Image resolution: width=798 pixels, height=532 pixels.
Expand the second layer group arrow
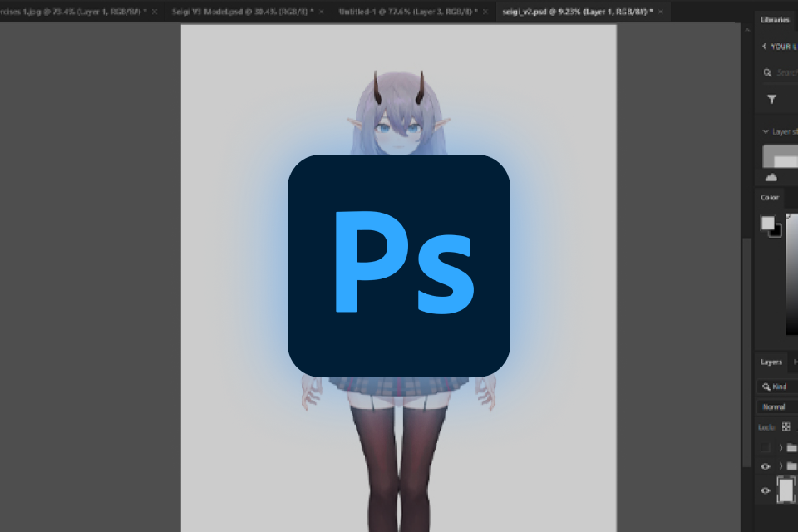pyautogui.click(x=781, y=466)
